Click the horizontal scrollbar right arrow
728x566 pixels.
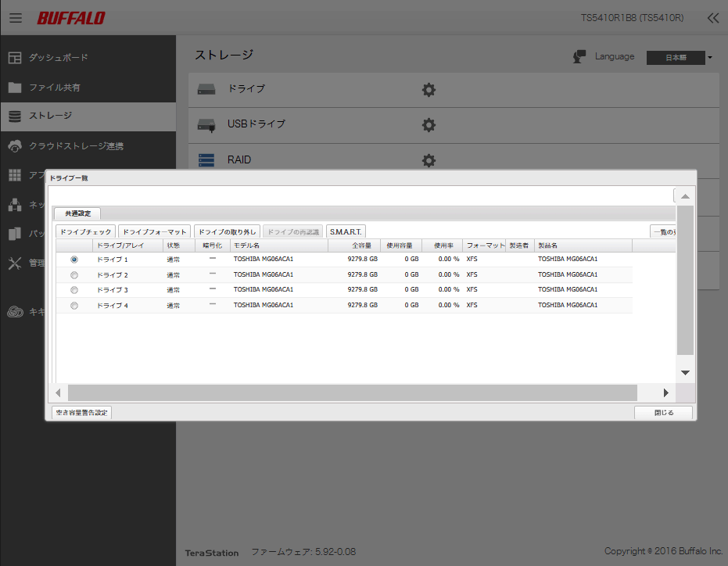point(665,392)
